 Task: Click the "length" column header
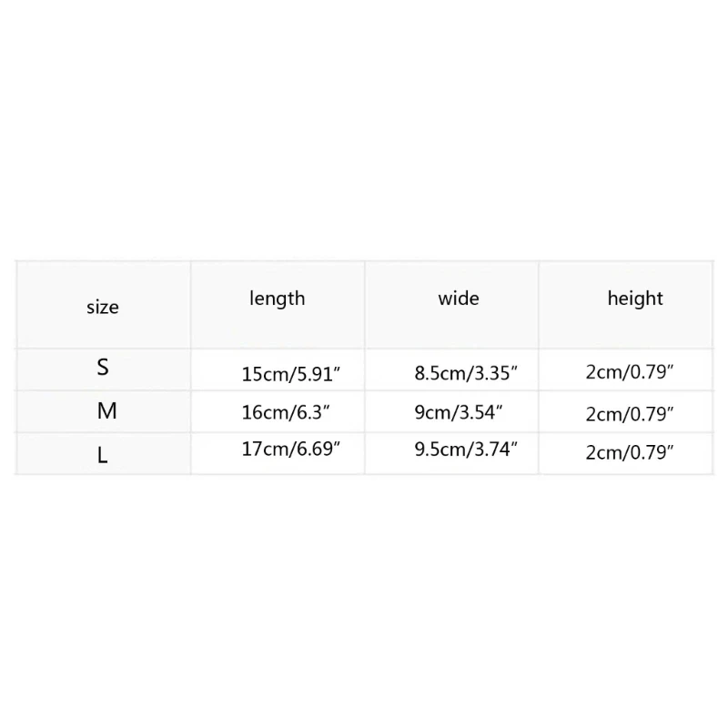click(278, 298)
